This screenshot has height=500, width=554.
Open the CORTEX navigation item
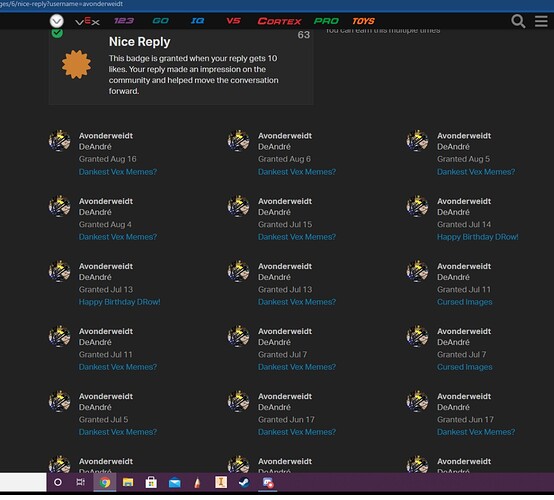tap(279, 21)
